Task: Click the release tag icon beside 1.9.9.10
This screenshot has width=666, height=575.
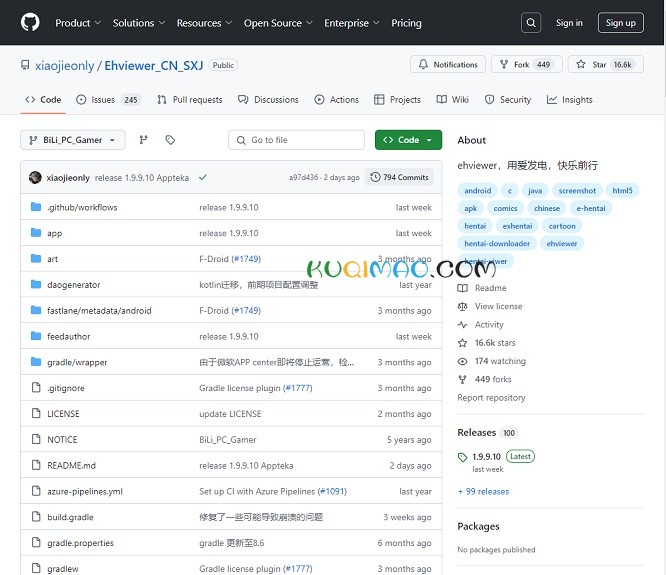Action: 463,457
